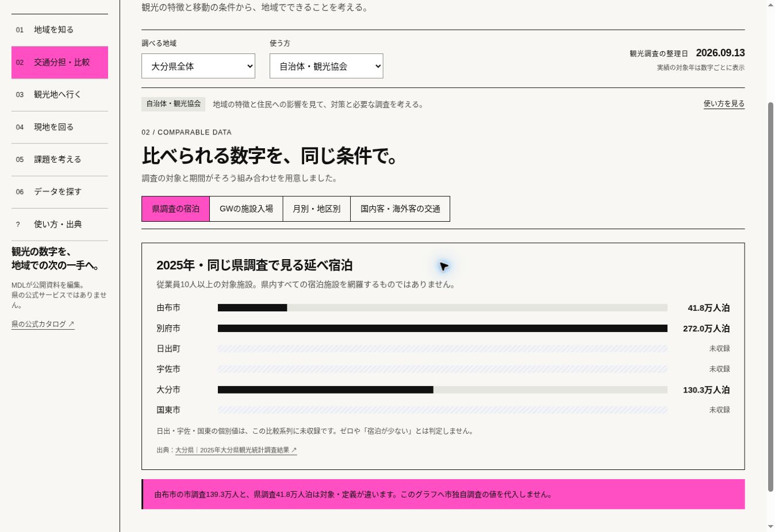
Task: Switch to the 国内客・海外客の交通 tab
Action: (x=400, y=209)
